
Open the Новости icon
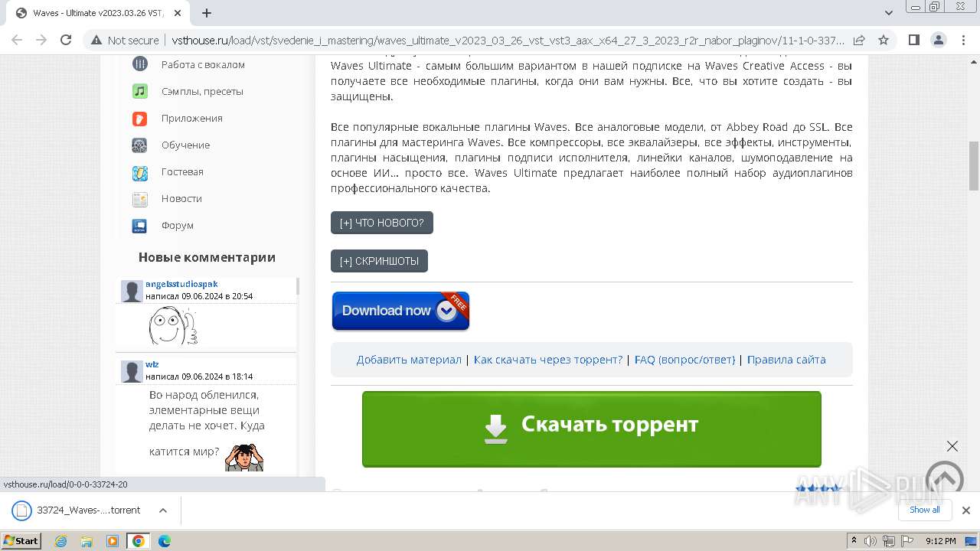(139, 198)
